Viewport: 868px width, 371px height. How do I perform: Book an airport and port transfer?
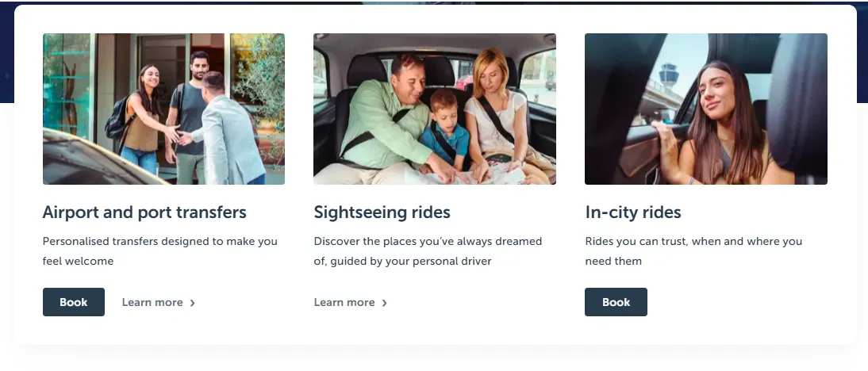74,302
